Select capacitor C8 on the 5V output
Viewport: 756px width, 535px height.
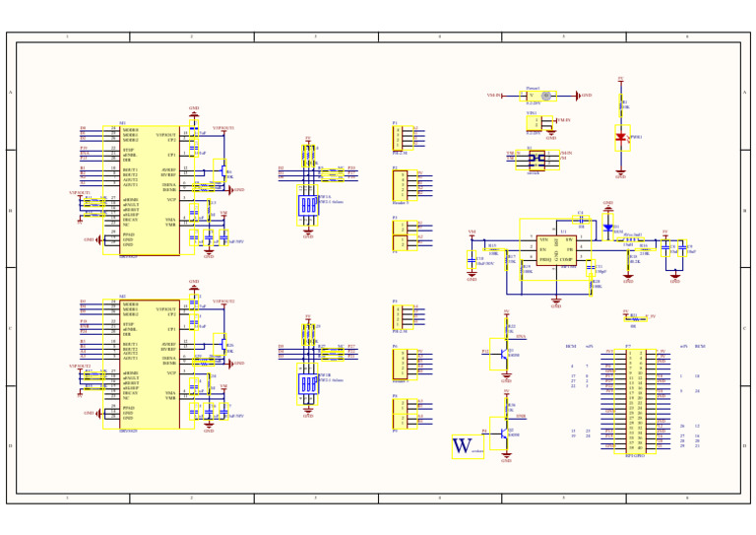pyautogui.click(x=665, y=248)
